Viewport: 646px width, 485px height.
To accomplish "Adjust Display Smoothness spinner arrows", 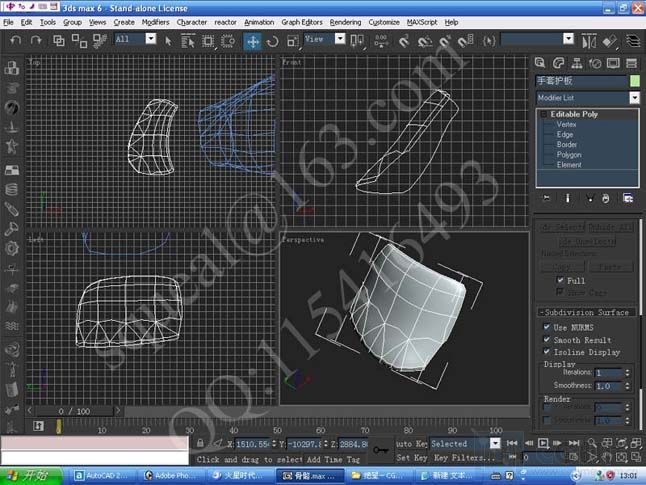I will tap(627, 386).
